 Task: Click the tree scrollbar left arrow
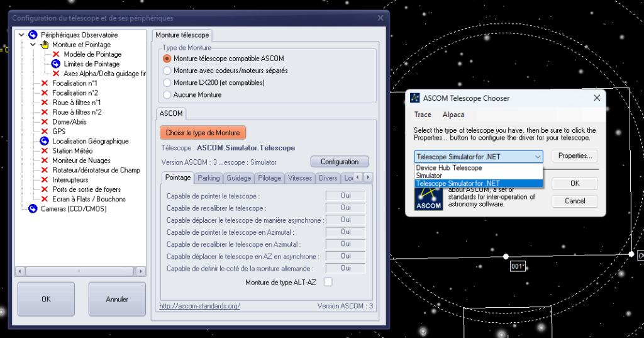point(19,271)
